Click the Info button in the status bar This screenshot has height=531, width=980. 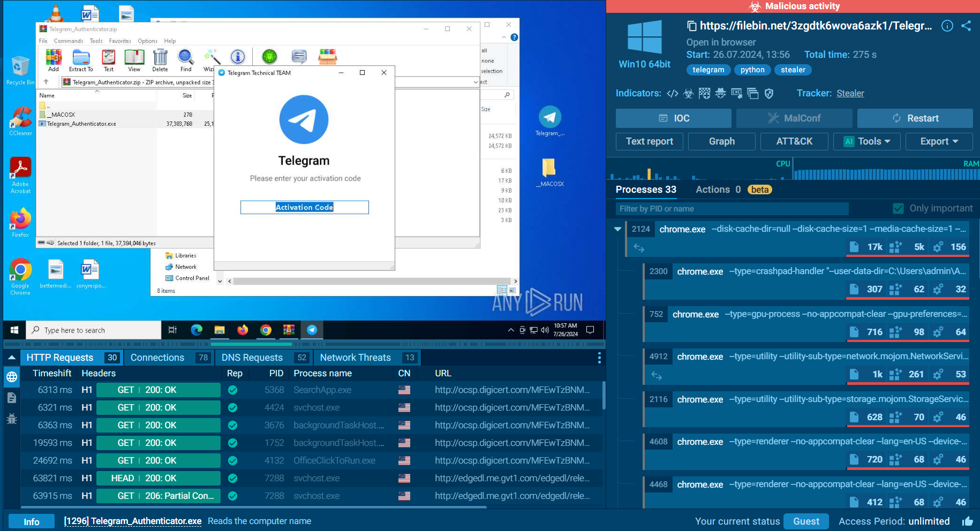[32, 521]
